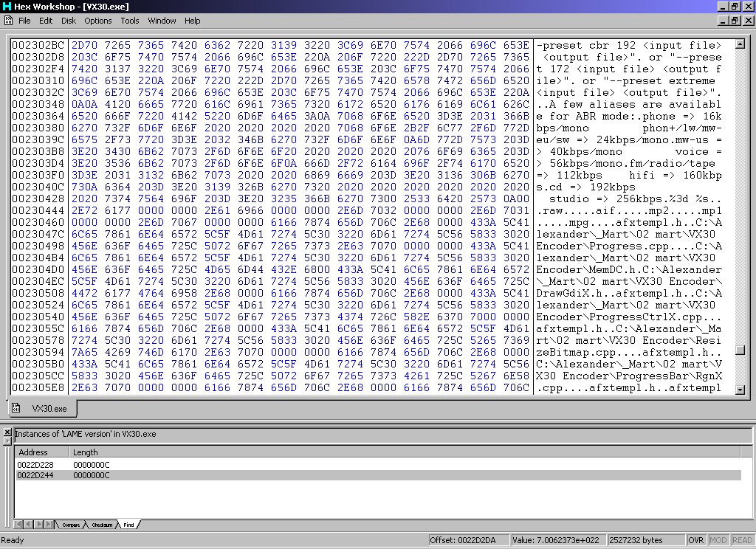This screenshot has height=549, width=756.
Task: Restore the VX30.exe document window
Action: click(734, 21)
